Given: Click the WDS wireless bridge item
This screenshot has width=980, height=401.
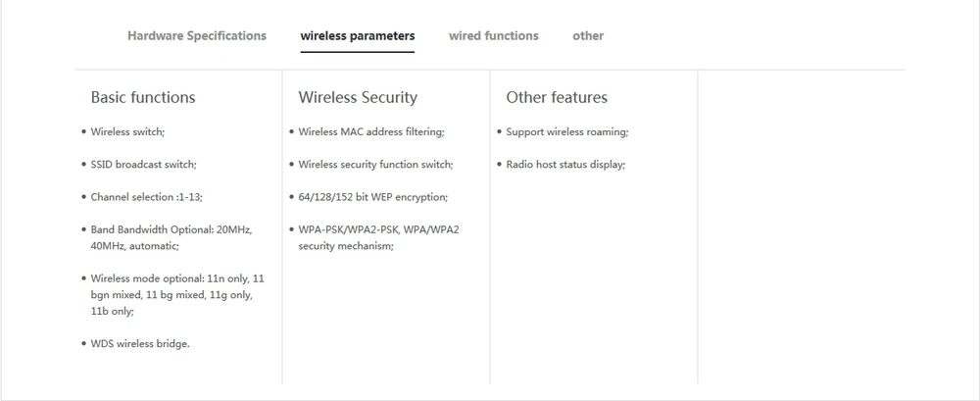Looking at the screenshot, I should 140,343.
